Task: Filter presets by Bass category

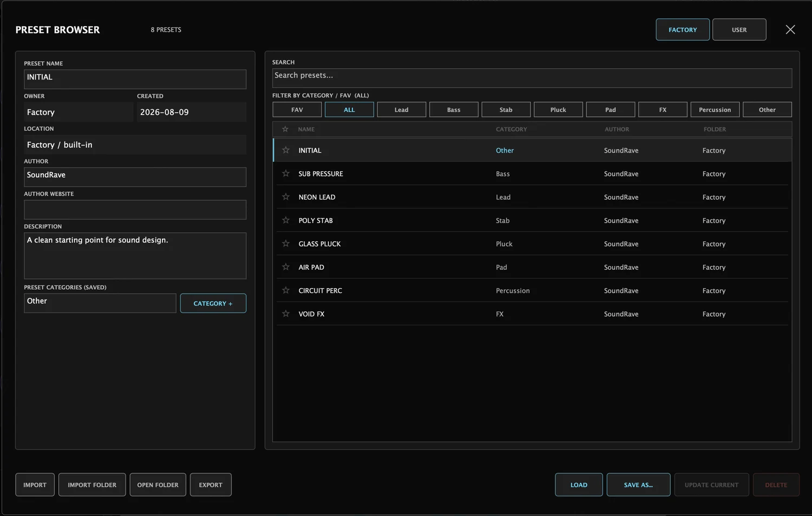Action: coord(454,109)
